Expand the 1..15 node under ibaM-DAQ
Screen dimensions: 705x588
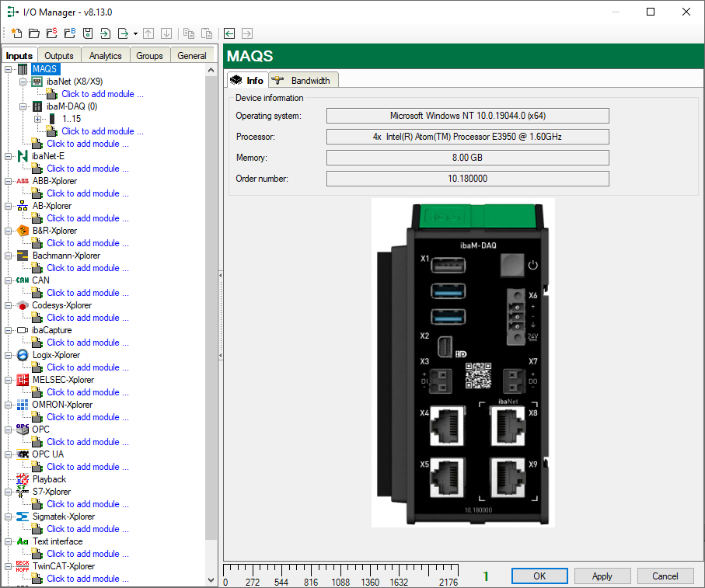38,119
